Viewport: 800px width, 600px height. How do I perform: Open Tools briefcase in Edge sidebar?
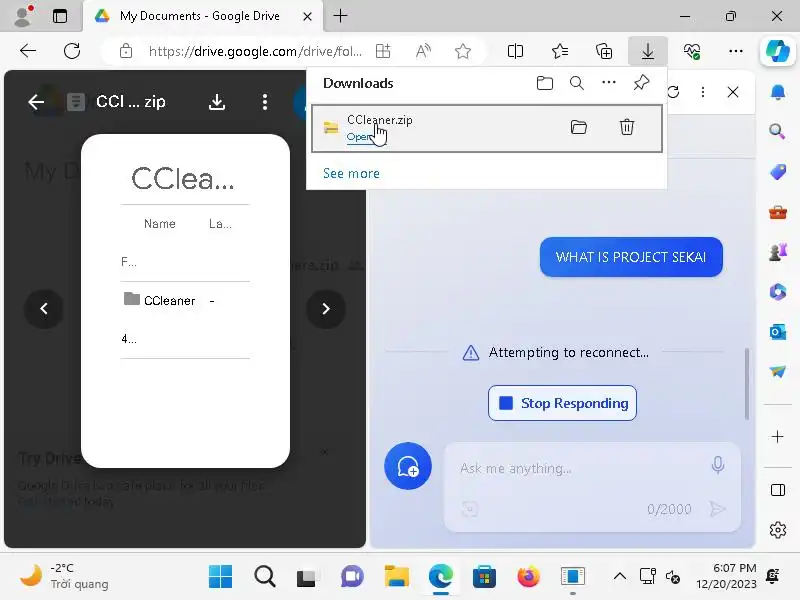click(x=778, y=211)
